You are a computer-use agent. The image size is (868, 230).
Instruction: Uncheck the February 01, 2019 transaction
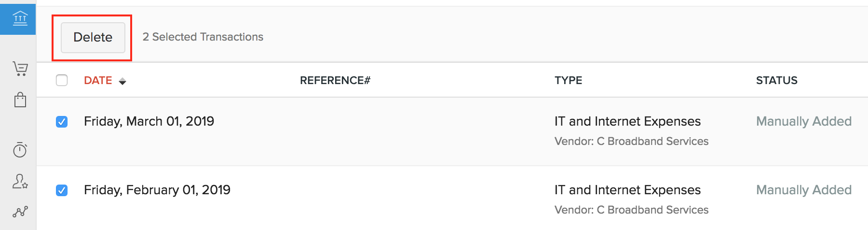click(62, 190)
